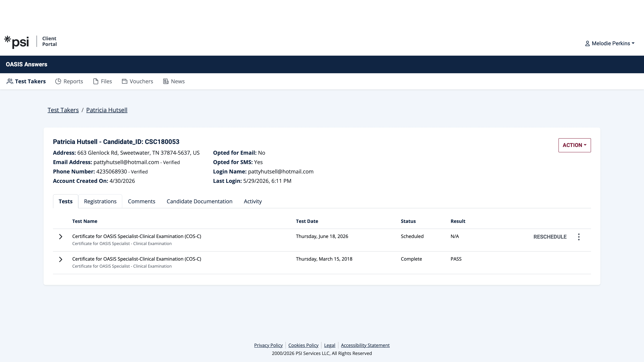
Task: Open the ACTION dropdown
Action: click(575, 145)
